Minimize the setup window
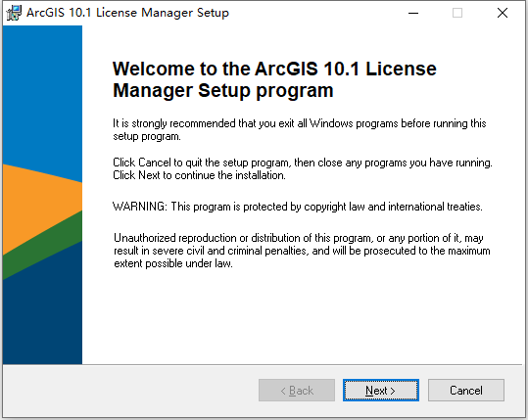Screen dimensions: 528x420 point(413,13)
